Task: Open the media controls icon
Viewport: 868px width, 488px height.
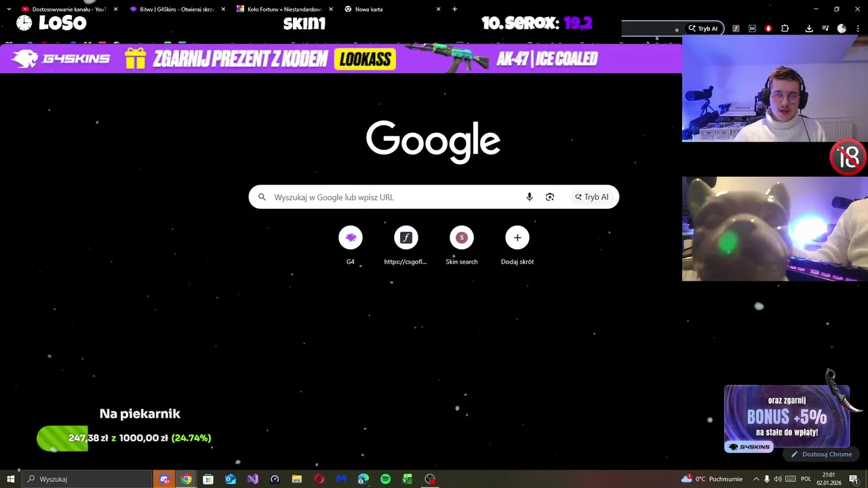Action: (825, 28)
